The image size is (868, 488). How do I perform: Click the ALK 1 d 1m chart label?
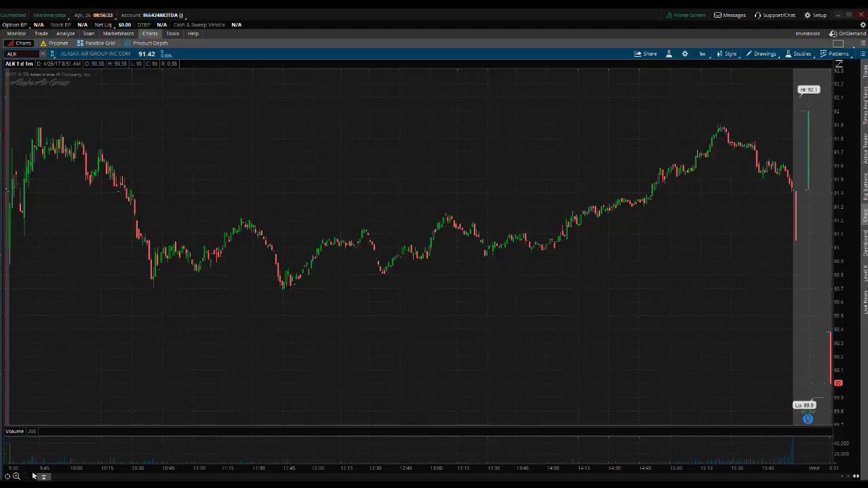19,64
